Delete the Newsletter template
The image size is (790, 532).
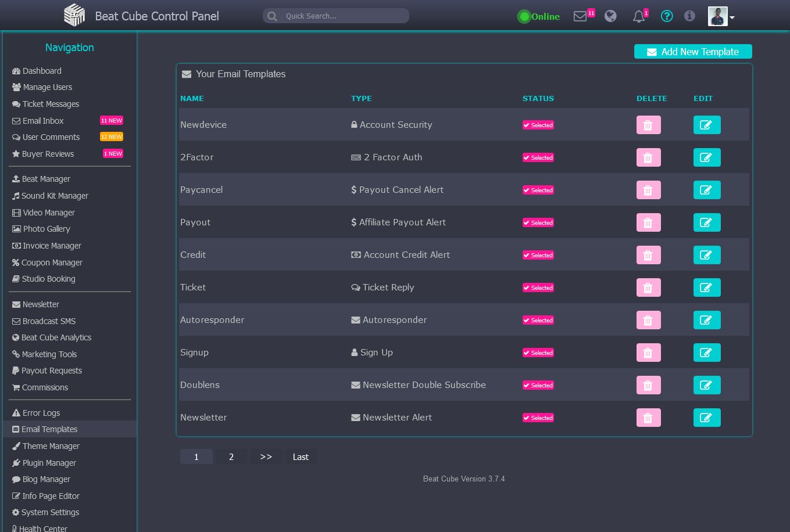648,418
